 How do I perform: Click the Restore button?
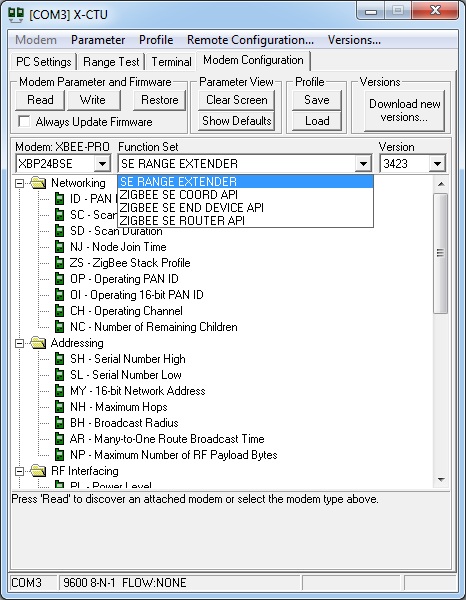tap(160, 100)
